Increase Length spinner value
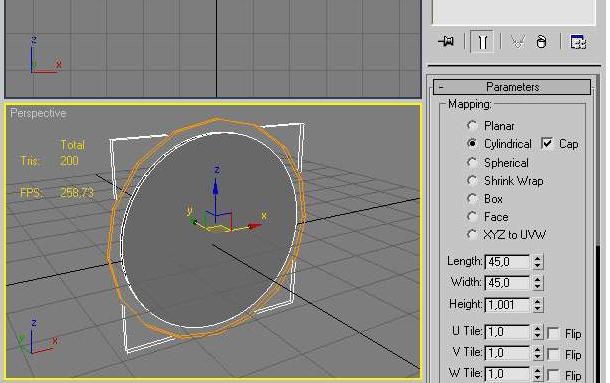This screenshot has height=383, width=610. 538,258
